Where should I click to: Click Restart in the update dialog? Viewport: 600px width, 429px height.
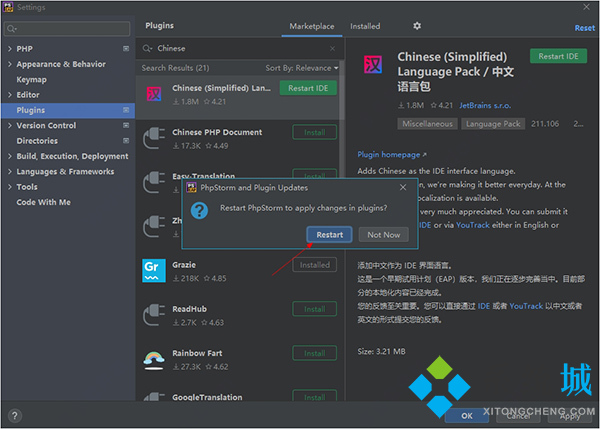click(329, 235)
